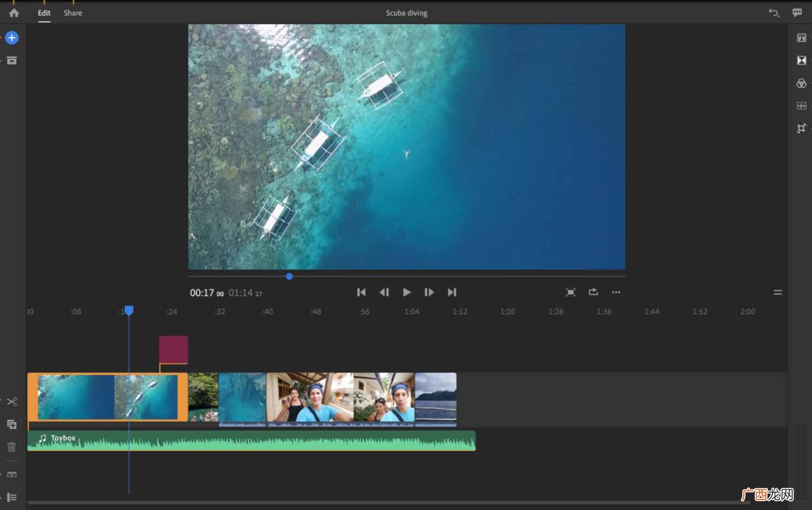Click the Delete trash icon

tap(12, 447)
